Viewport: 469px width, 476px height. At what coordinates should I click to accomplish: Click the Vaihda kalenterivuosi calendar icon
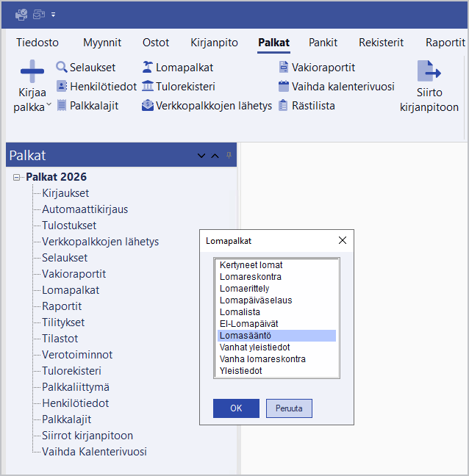tap(284, 87)
